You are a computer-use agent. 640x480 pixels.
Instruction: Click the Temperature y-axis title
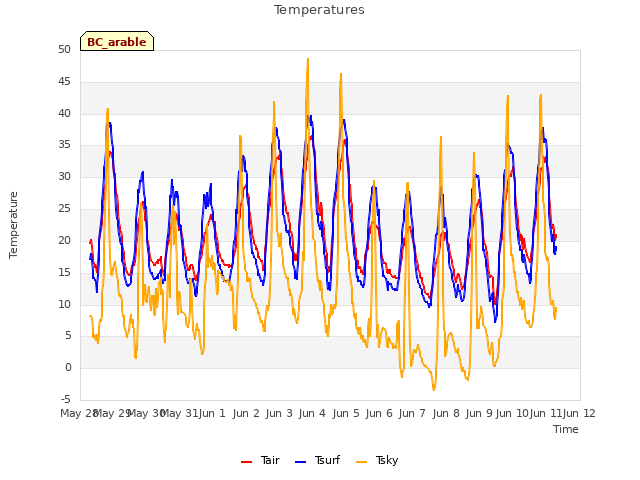pyautogui.click(x=13, y=225)
